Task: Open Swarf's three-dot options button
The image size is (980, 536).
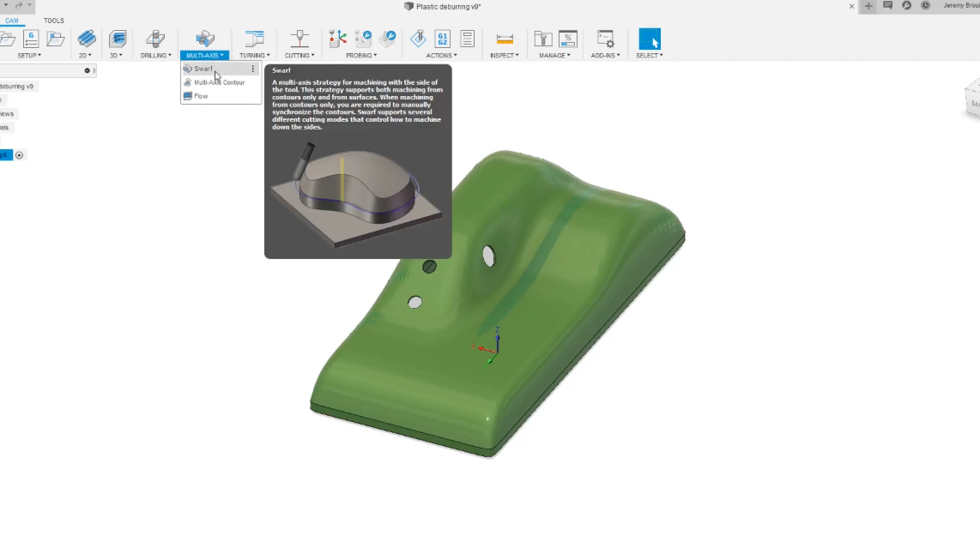Action: pyautogui.click(x=252, y=69)
